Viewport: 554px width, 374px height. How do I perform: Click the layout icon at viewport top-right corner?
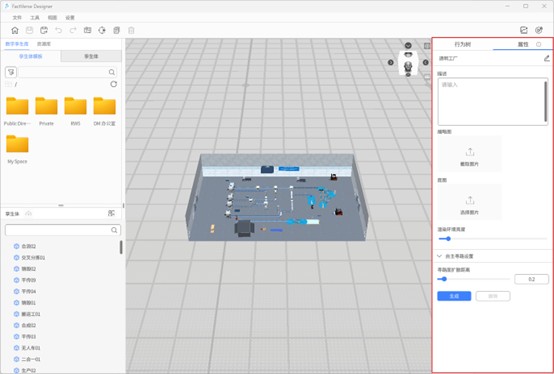pos(427,46)
